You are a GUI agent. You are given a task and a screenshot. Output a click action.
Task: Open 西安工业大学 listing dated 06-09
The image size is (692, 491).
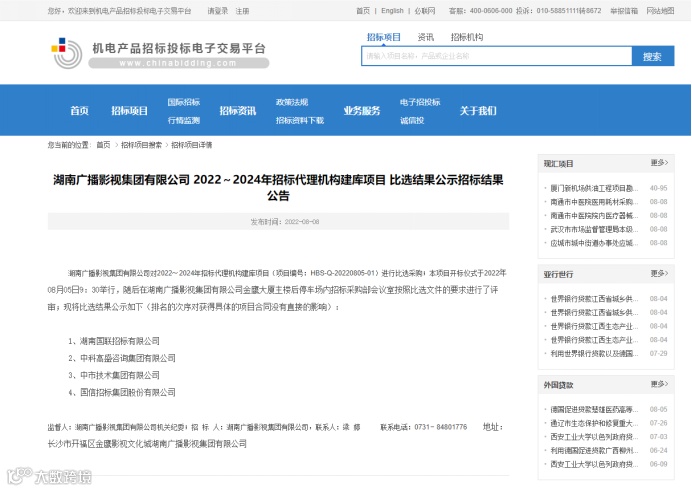(594, 464)
